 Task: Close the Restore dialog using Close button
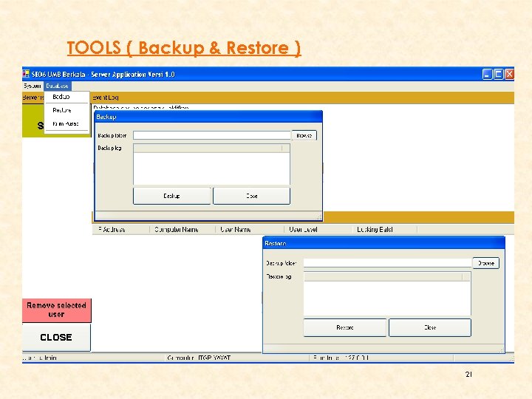pyautogui.click(x=430, y=327)
